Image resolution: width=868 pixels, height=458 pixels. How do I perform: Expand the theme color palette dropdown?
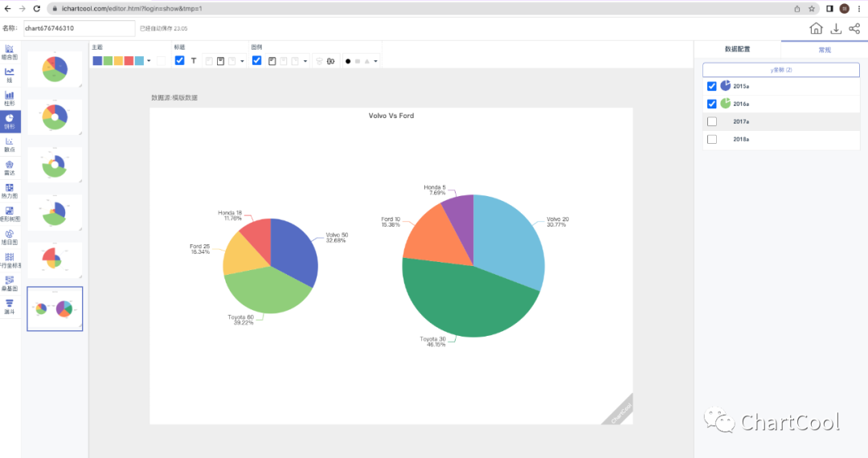click(149, 61)
